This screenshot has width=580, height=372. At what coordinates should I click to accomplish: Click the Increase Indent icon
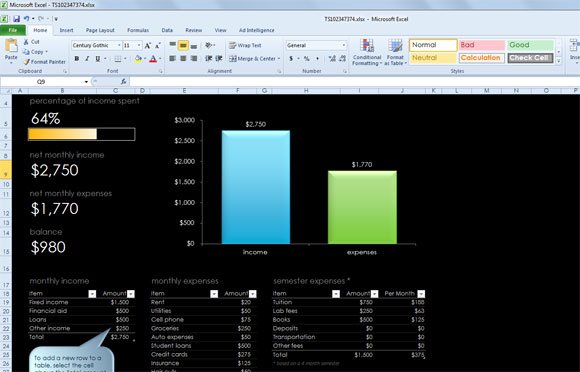pyautogui.click(x=219, y=58)
